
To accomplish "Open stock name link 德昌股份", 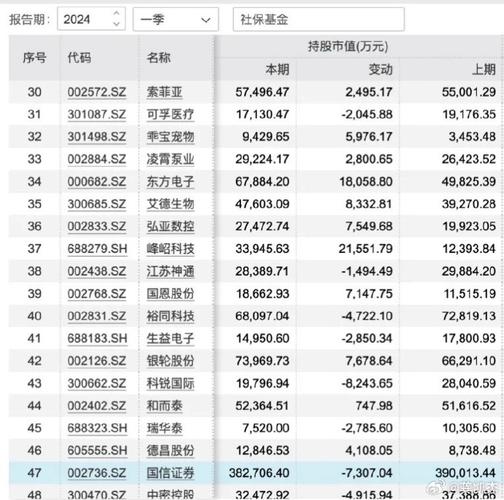I will point(170,451).
